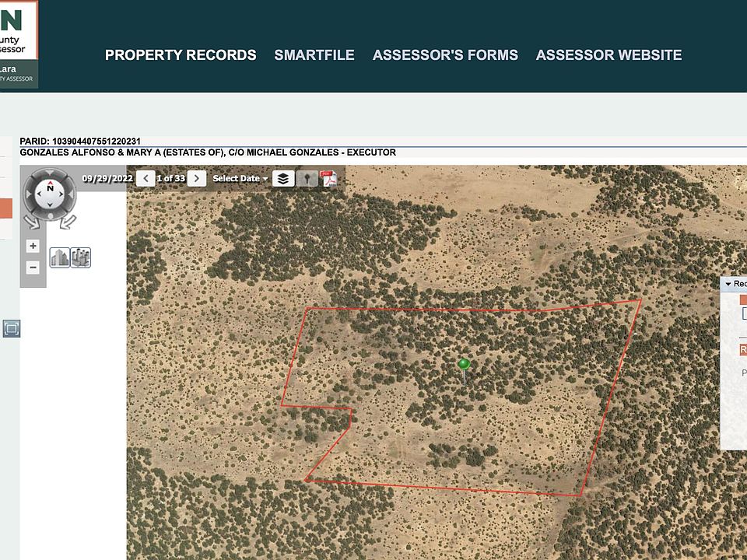Click the green parcel pin on the map
The width and height of the screenshot is (747, 560).
pyautogui.click(x=464, y=365)
